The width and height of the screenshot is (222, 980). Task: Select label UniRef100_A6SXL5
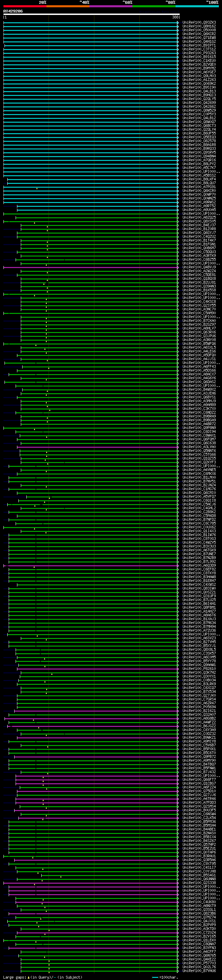click(x=199, y=348)
